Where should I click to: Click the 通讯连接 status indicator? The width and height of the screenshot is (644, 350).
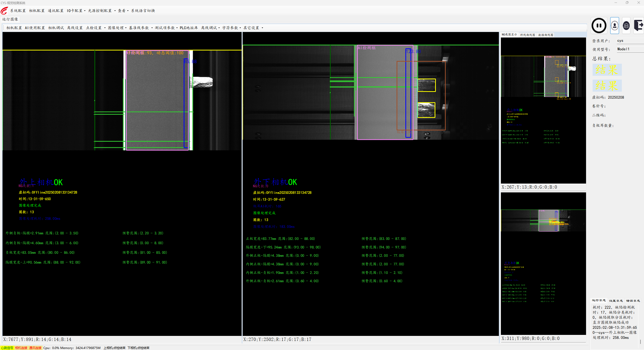[35, 348]
